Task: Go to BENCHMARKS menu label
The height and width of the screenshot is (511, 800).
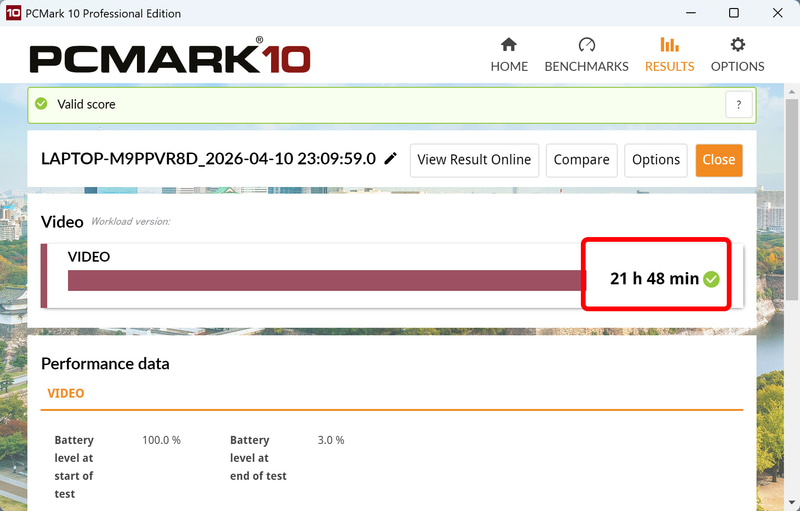Action: (586, 67)
